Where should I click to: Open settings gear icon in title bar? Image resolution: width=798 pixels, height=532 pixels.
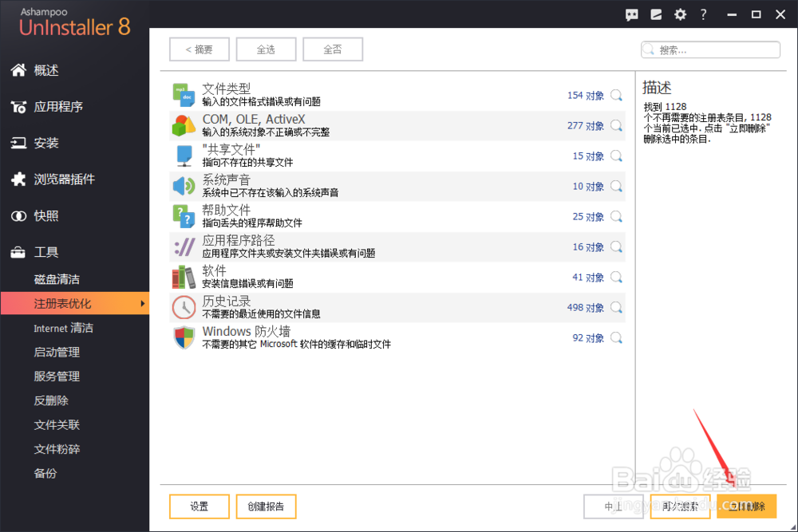point(680,14)
